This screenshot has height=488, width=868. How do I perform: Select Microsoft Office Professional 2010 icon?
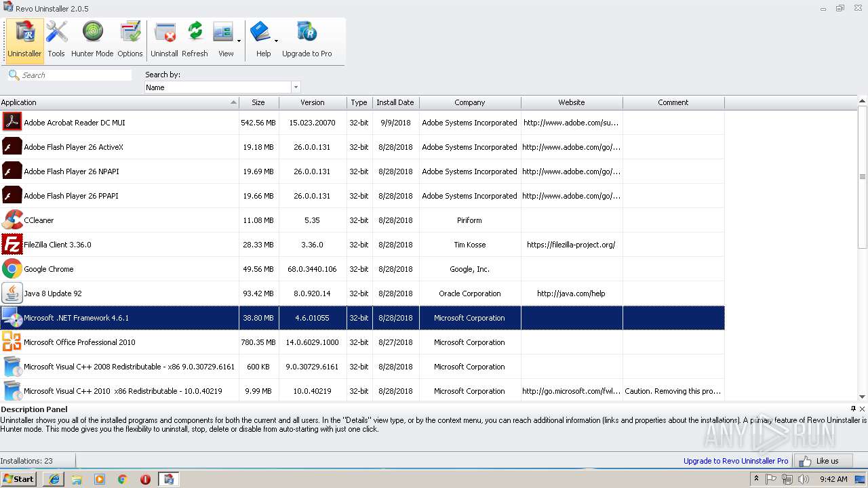[12, 342]
